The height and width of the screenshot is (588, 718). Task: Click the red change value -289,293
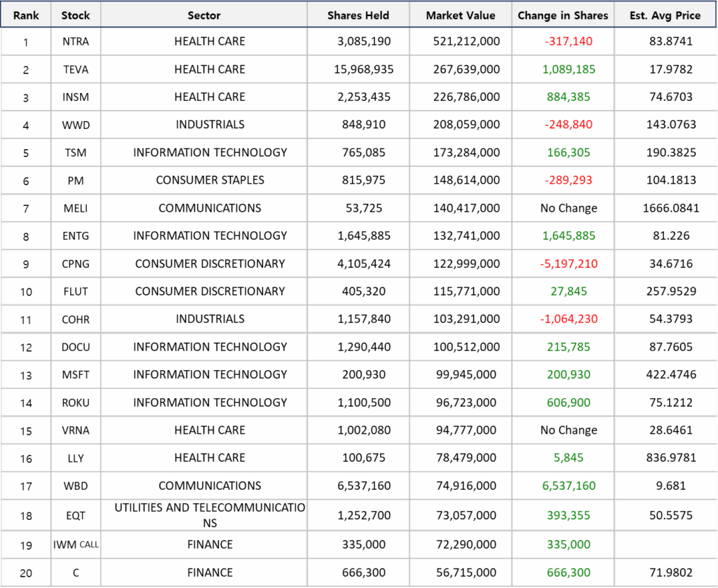pos(568,180)
